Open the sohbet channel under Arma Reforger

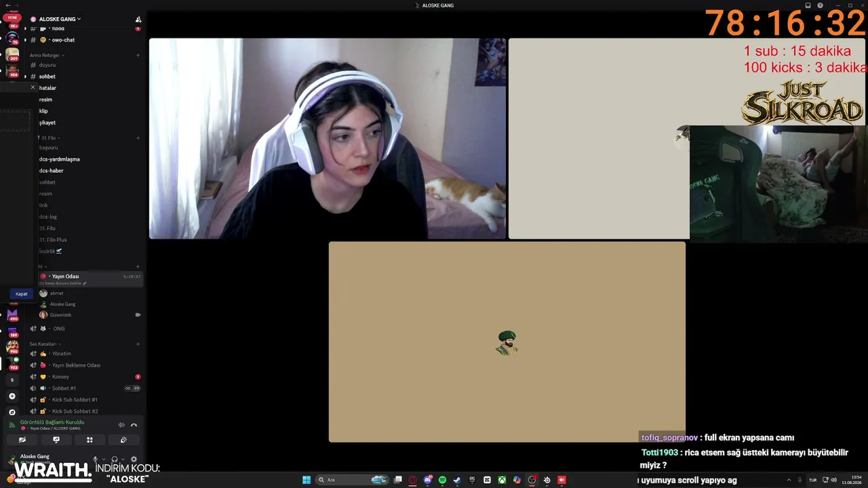[x=47, y=77]
